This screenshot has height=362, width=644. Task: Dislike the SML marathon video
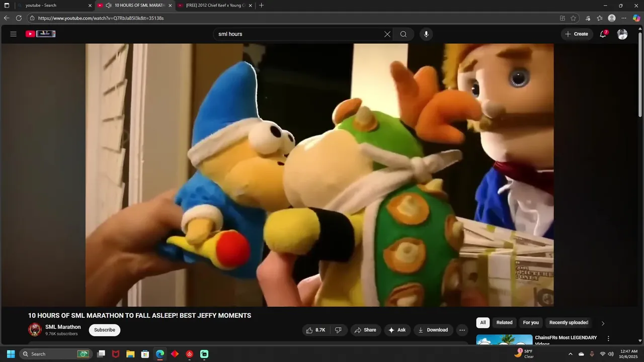click(338, 330)
